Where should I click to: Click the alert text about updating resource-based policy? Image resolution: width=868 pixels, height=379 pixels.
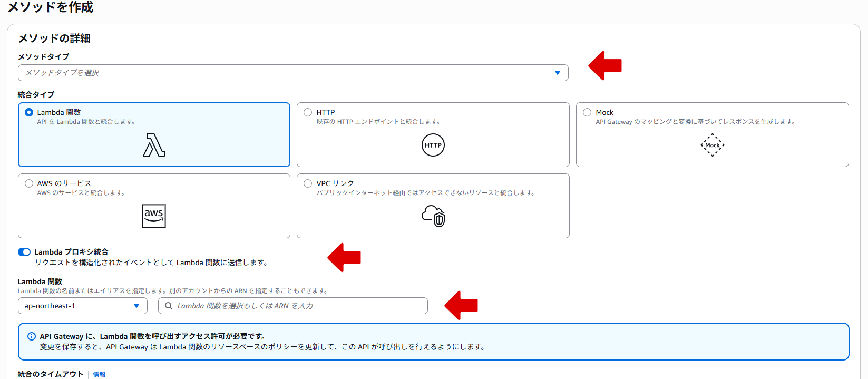pyautogui.click(x=262, y=347)
